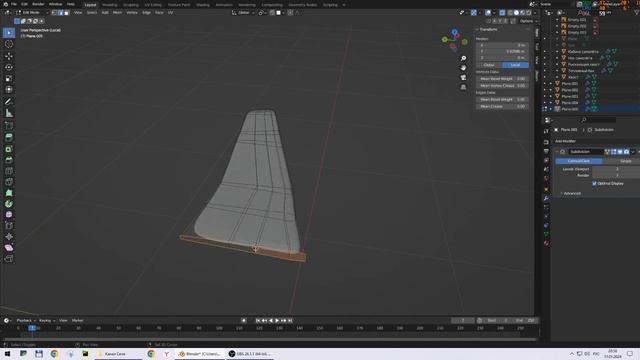The height and width of the screenshot is (360, 640).
Task: Select the Move tool
Action: click(9, 56)
